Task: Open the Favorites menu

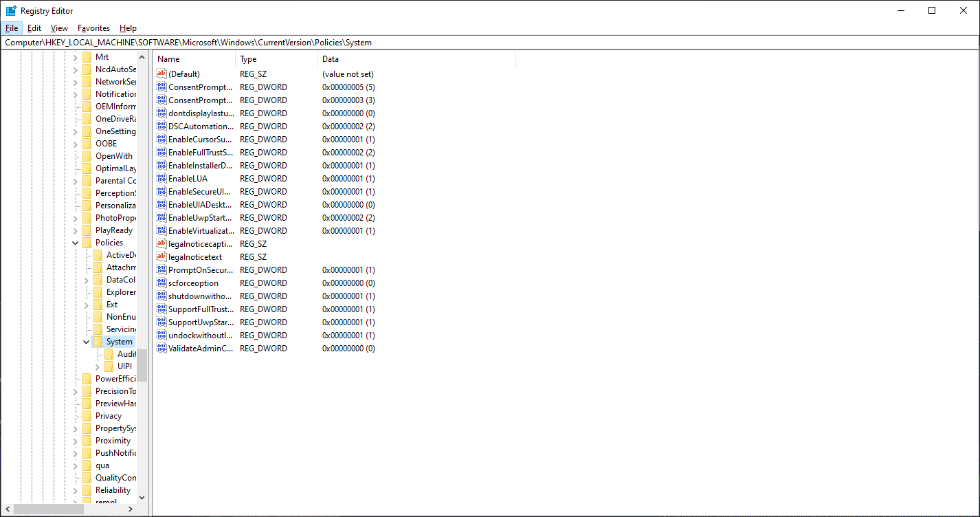Action: [93, 28]
